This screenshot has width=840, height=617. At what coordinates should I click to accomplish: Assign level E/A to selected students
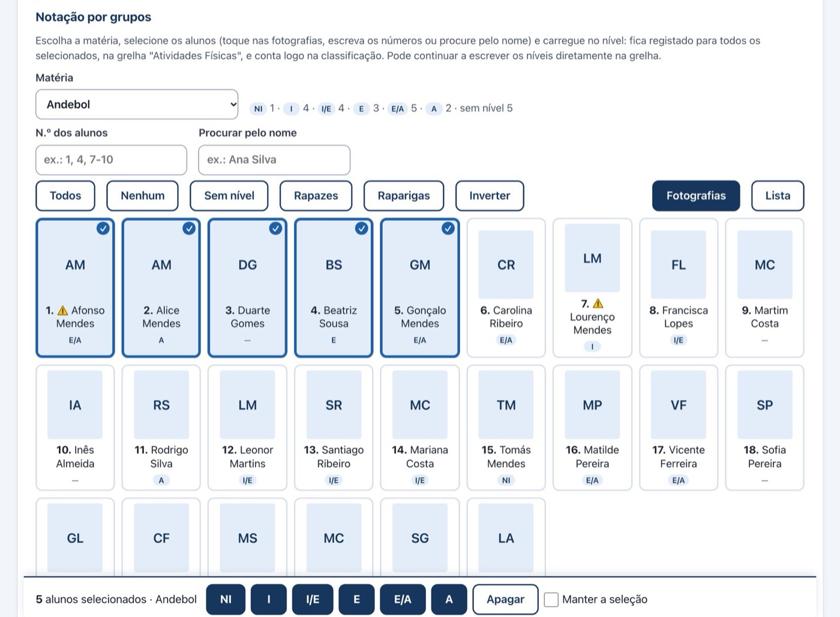click(403, 599)
